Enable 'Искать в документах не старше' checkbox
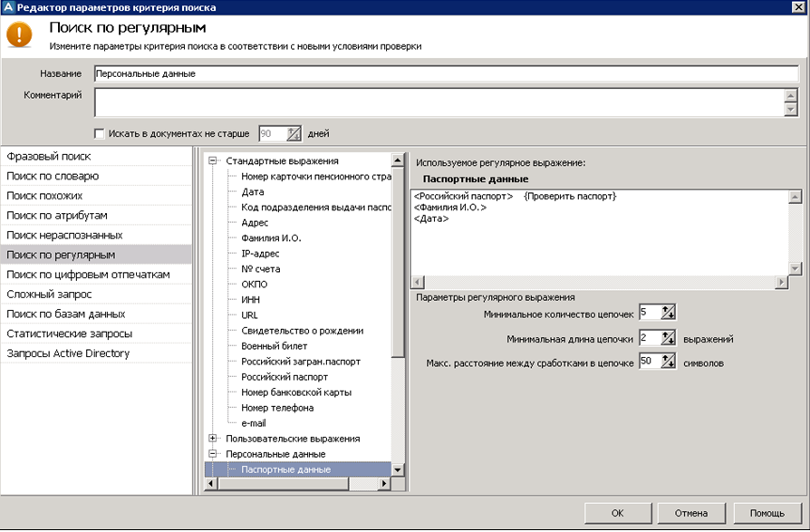This screenshot has height=532, width=810. (100, 133)
